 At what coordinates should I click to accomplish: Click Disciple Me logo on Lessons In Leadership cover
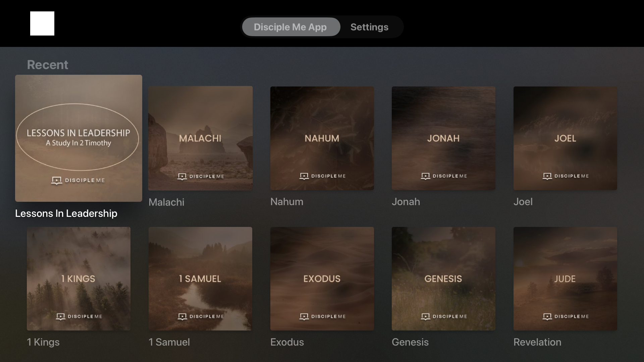(x=78, y=180)
